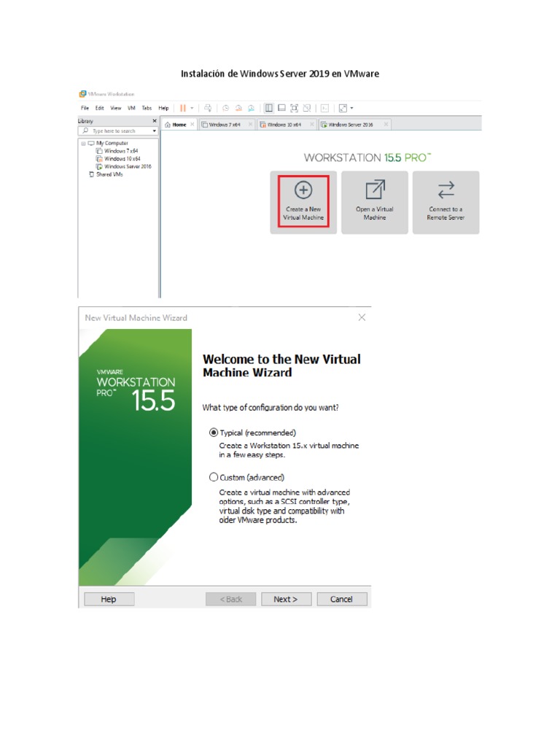Collapse the My Computer tree node
This screenshot has width=560, height=747.
tap(83, 144)
